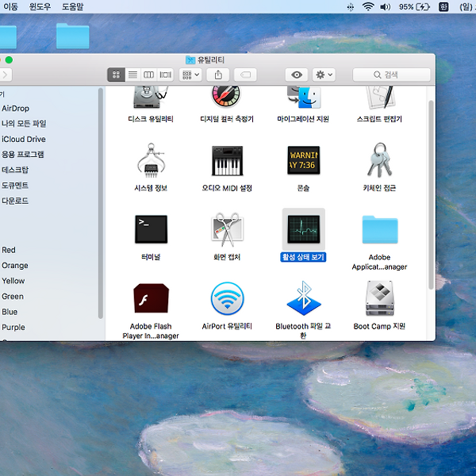
Task: Switch to column view mode
Action: pyautogui.click(x=149, y=75)
